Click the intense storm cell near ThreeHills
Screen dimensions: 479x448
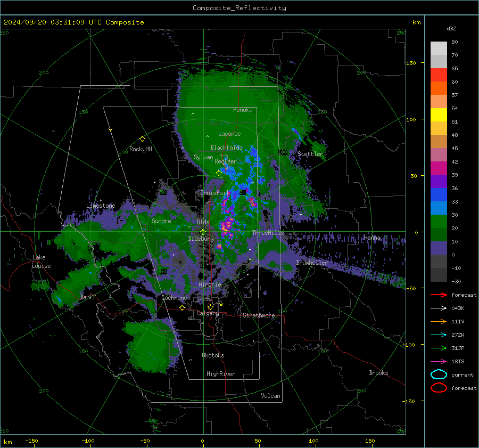point(227,227)
